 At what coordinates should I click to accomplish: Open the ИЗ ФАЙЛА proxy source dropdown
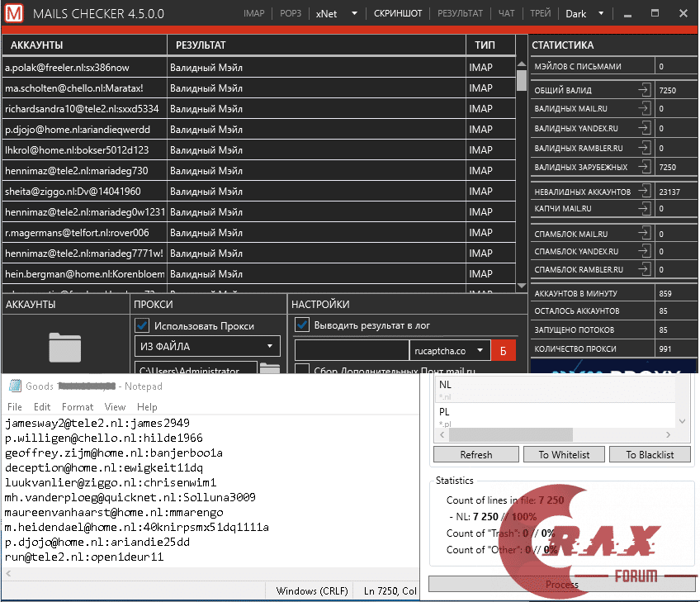point(207,346)
